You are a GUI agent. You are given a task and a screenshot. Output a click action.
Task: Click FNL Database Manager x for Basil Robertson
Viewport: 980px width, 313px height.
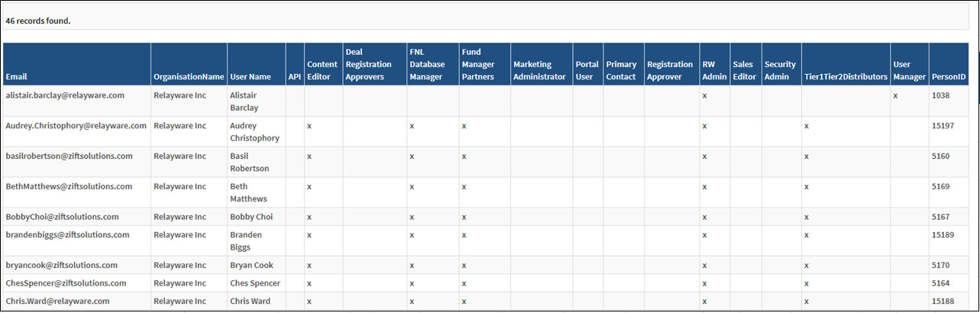412,156
